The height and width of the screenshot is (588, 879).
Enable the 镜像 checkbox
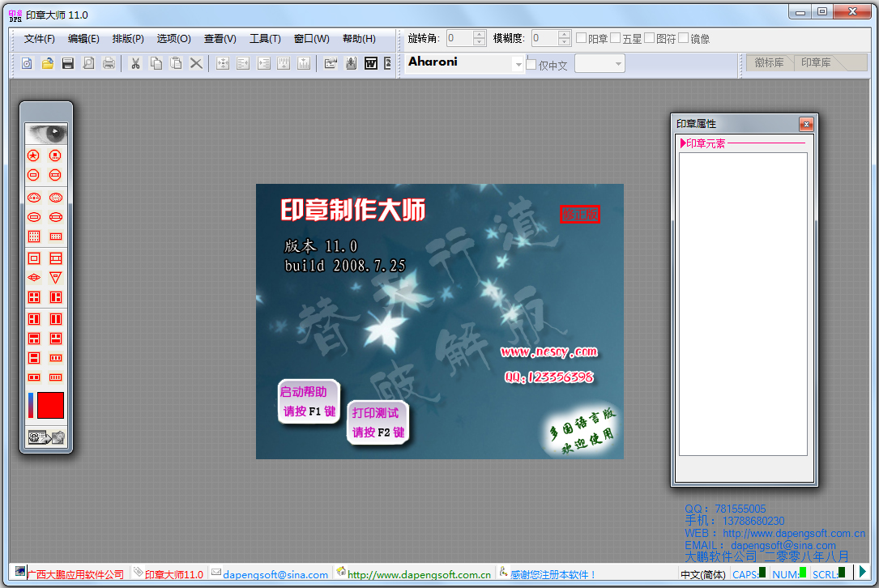684,38
